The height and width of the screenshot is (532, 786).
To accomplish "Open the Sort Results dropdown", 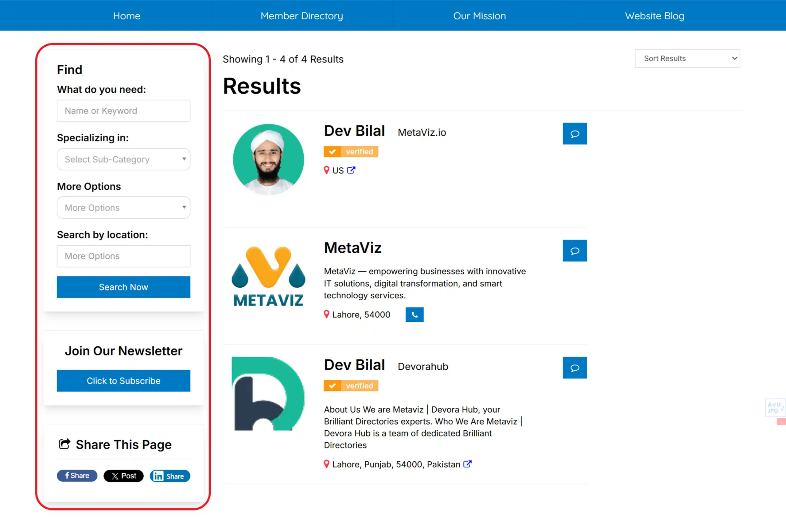I will point(687,59).
